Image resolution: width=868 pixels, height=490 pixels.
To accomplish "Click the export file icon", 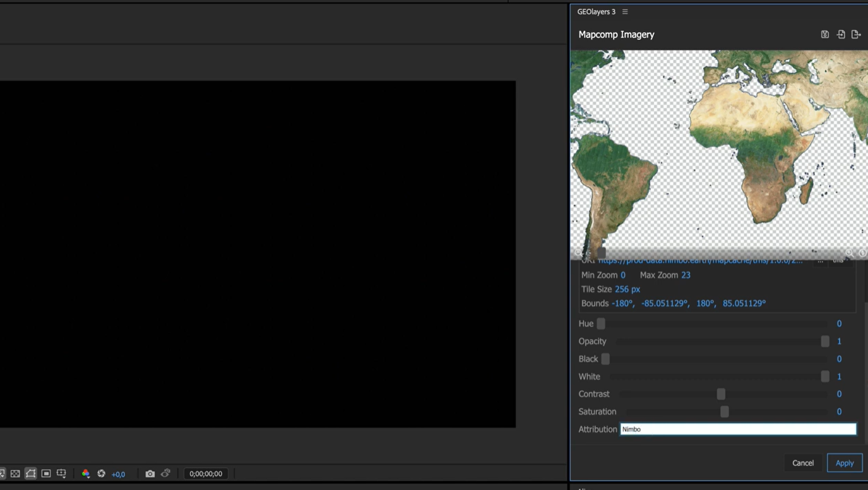I will [856, 35].
